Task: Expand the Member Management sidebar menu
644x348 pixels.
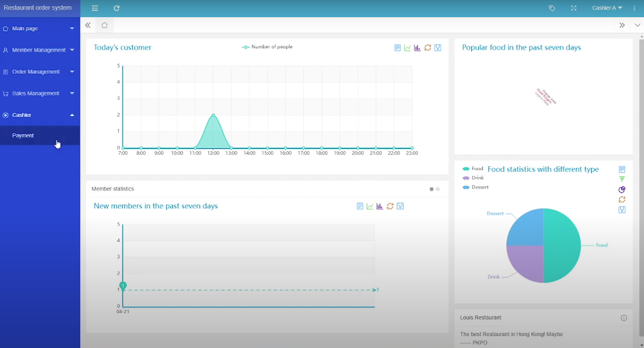Action: click(40, 50)
